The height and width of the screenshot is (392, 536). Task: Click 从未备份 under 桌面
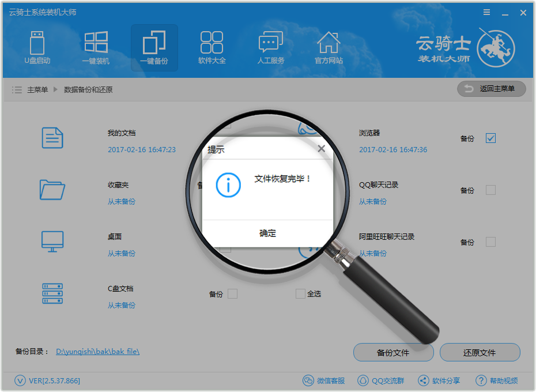(122, 254)
